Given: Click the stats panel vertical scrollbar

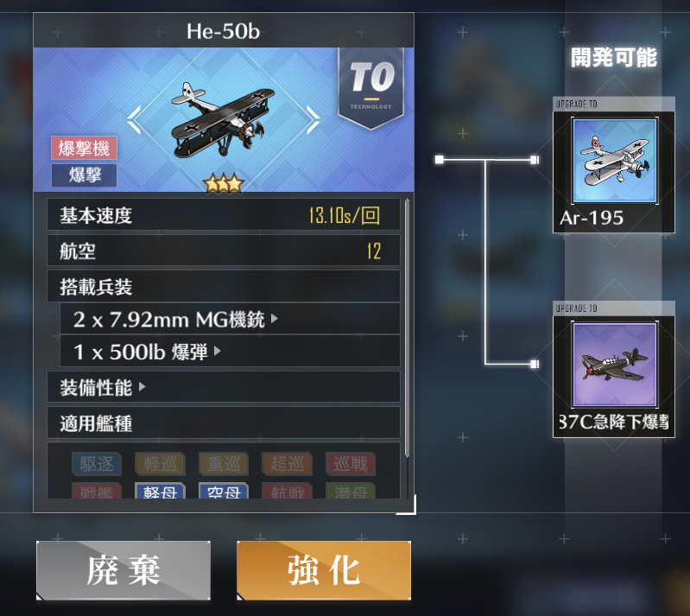Looking at the screenshot, I should tap(407, 328).
